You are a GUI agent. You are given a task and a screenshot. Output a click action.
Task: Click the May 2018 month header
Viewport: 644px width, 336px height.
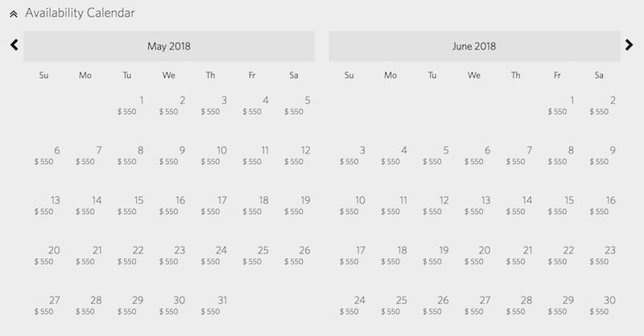[x=169, y=46]
